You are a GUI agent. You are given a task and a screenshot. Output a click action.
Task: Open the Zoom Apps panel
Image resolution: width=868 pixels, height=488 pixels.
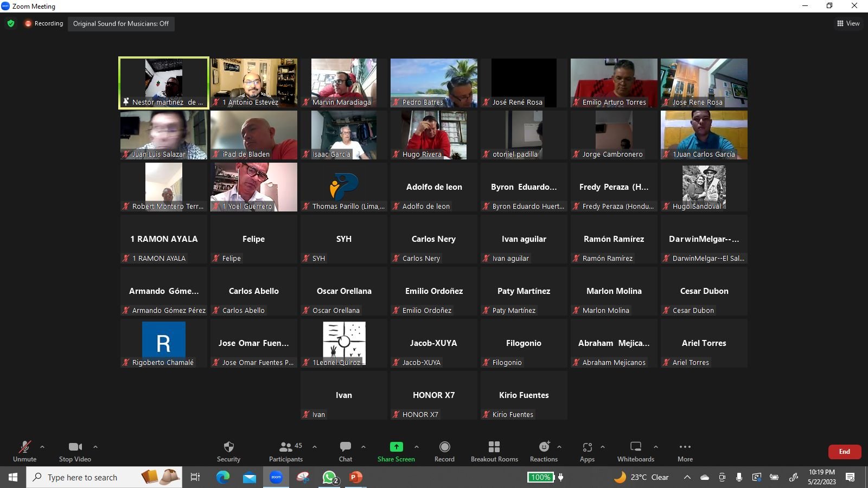(x=587, y=451)
